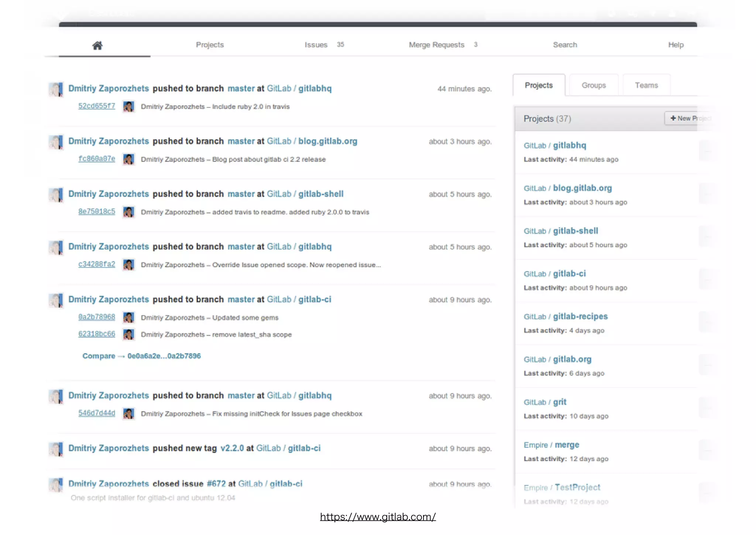This screenshot has height=535, width=756.
Task: Open master branch link in blog.gitlab.org event
Action: (241, 141)
